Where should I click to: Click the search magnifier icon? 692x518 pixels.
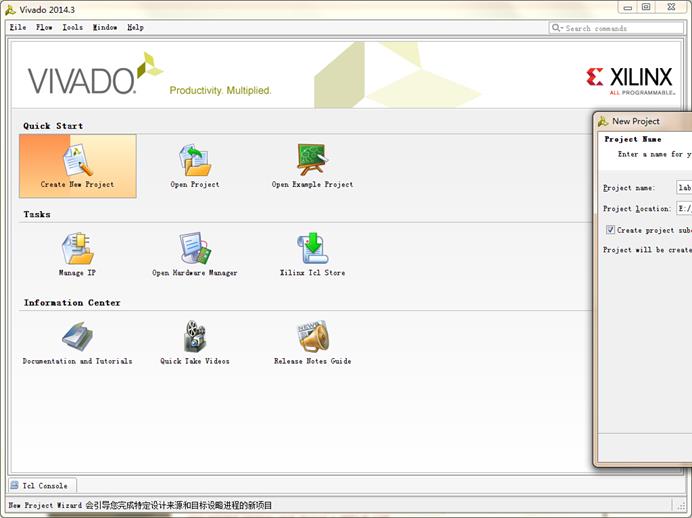pyautogui.click(x=557, y=28)
